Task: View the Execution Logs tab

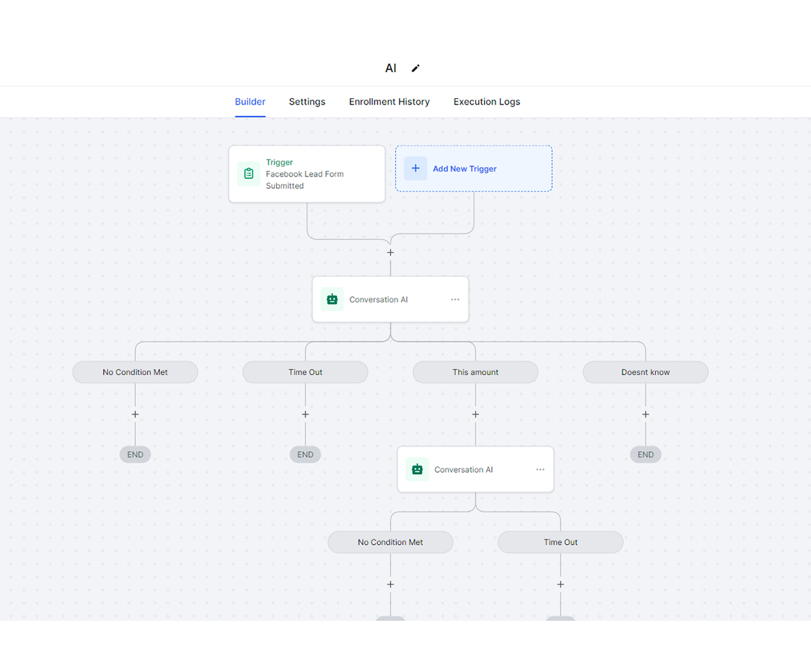Action: 487,102
